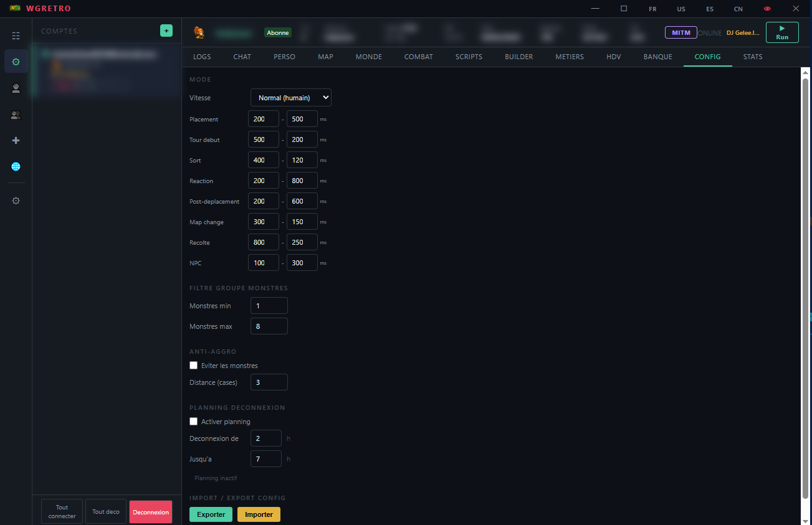Click Exporter config button
812x525 pixels.
[211, 514]
